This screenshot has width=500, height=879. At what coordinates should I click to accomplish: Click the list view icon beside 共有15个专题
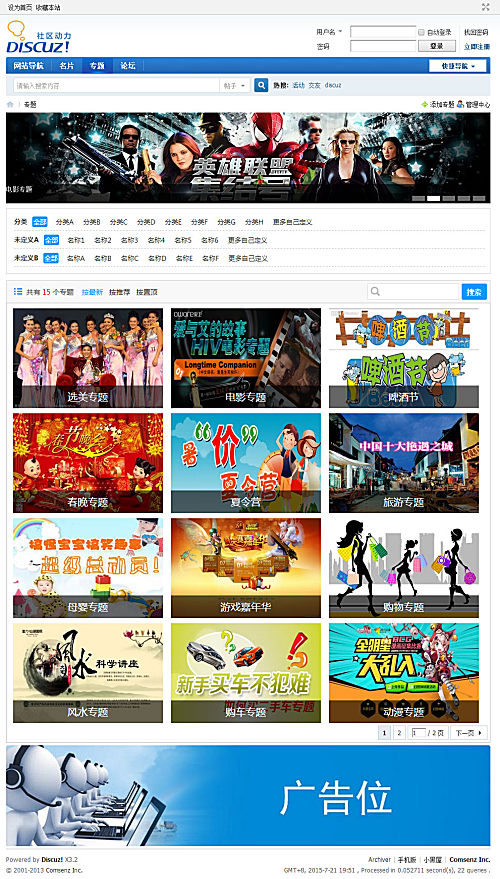click(x=18, y=292)
